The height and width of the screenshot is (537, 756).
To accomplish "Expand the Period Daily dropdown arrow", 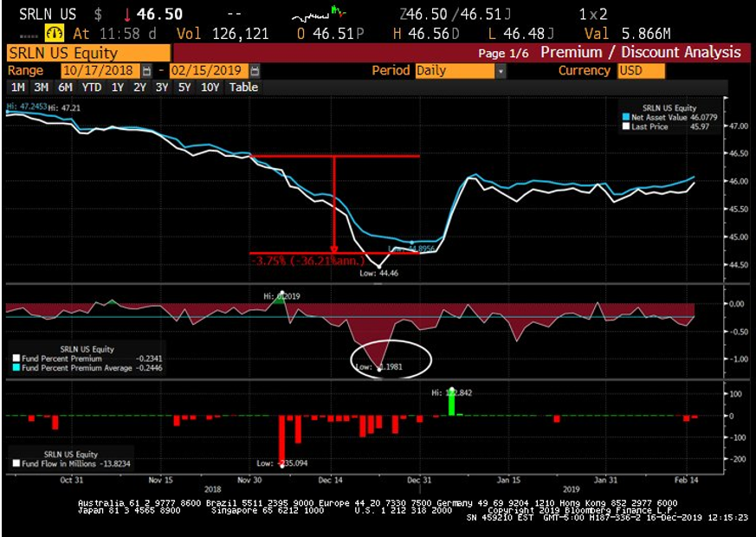I will point(501,71).
